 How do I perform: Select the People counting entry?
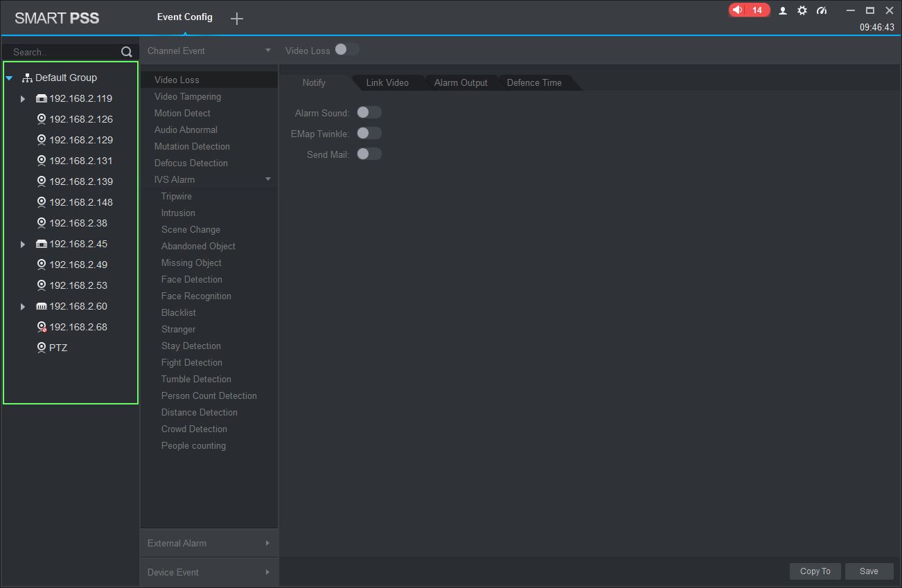tap(209, 445)
